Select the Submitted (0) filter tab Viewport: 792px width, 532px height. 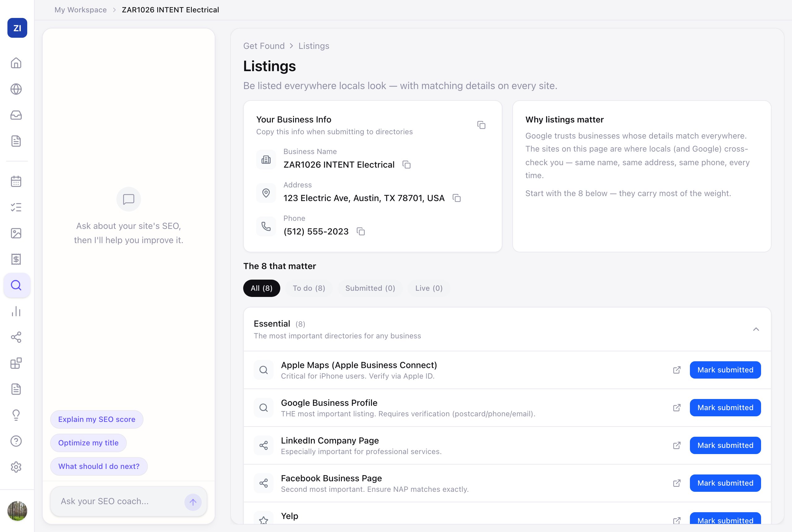[370, 288]
